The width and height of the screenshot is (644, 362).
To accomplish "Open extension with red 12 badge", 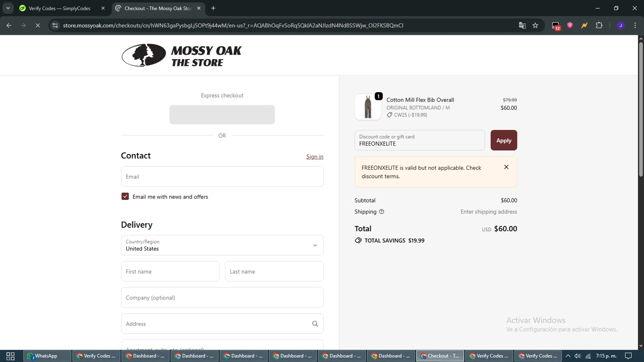I will click(x=556, y=26).
